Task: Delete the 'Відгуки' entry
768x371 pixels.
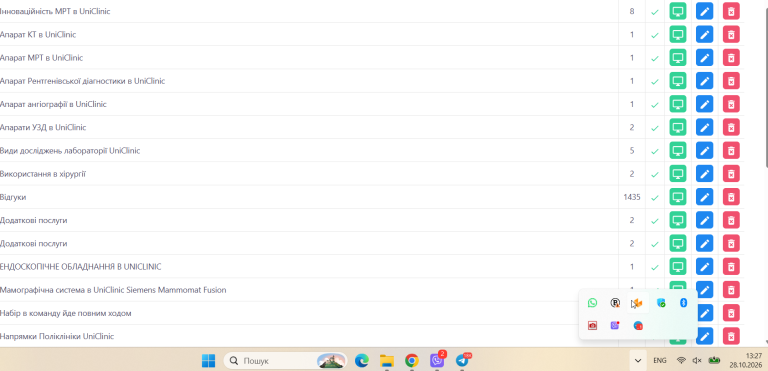Action: click(x=731, y=197)
